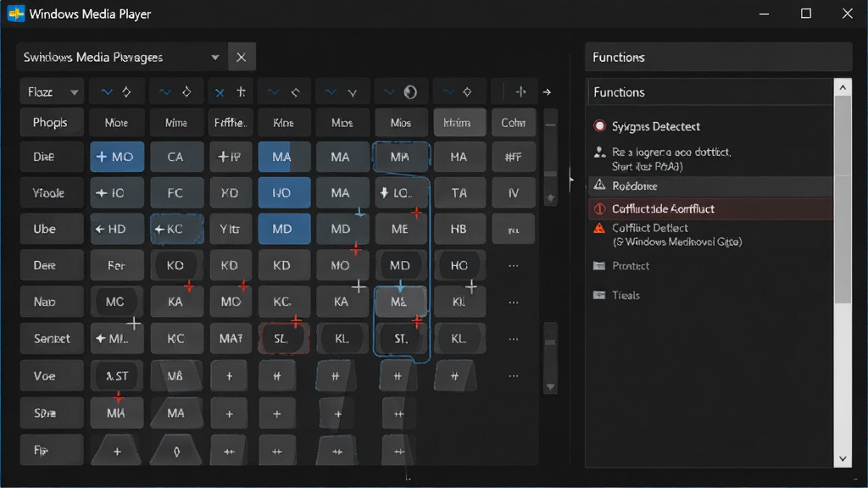
Task: Click the diamond icon above the Mime column
Action: click(186, 91)
